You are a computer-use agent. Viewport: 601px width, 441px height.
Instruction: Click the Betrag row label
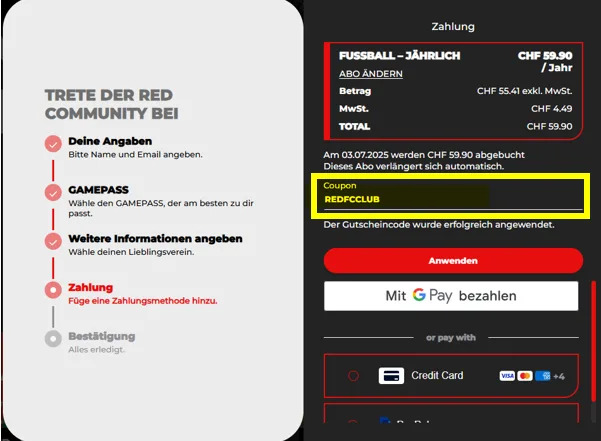click(355, 91)
